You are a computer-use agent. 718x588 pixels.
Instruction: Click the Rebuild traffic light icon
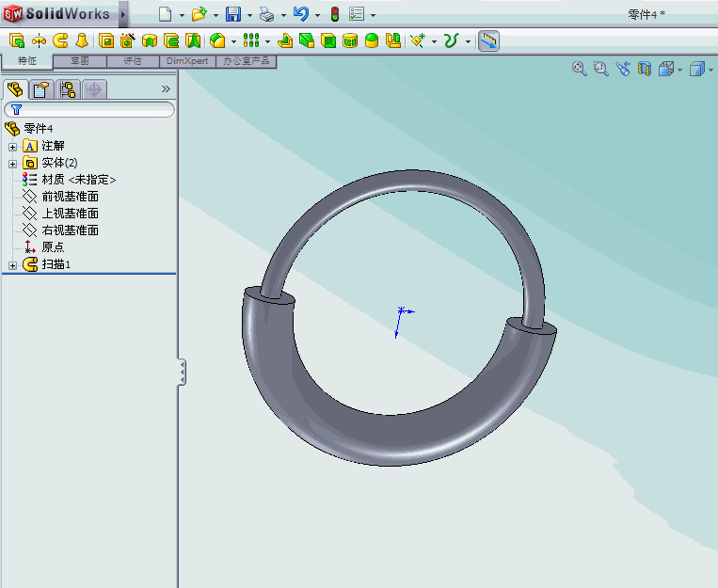pyautogui.click(x=335, y=14)
